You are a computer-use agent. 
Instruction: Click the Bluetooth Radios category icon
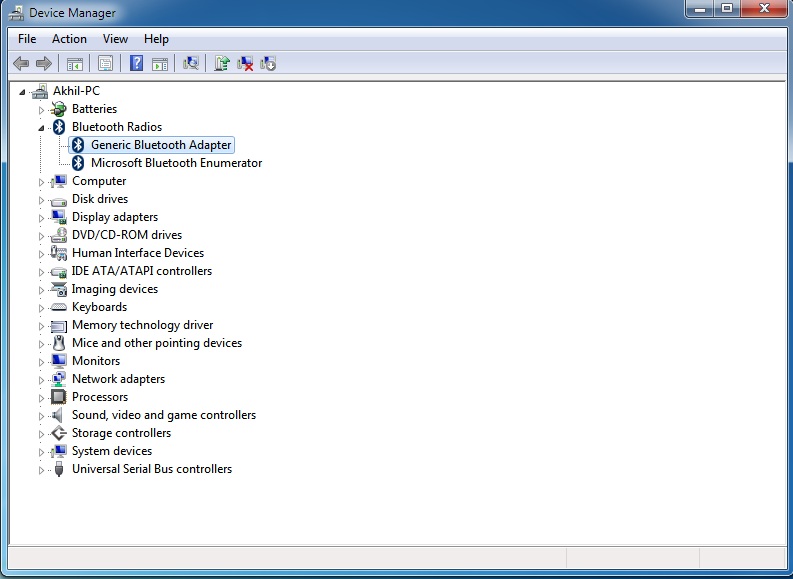coord(59,127)
